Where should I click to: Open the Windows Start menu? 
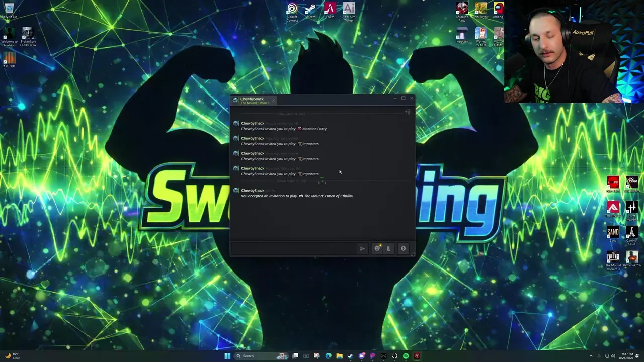[x=227, y=356]
